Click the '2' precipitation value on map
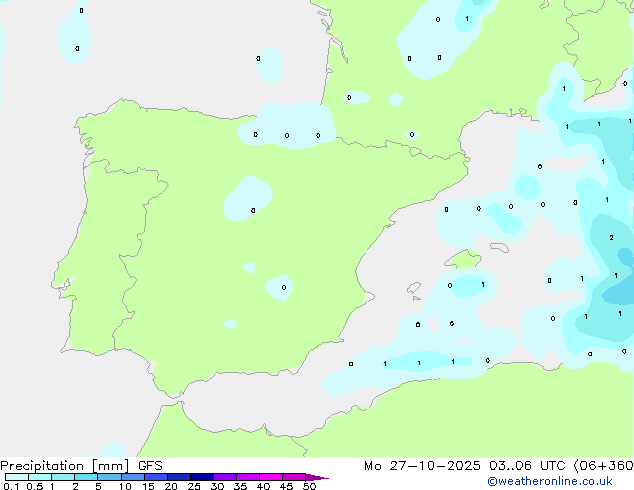The height and width of the screenshot is (490, 634). click(611, 238)
